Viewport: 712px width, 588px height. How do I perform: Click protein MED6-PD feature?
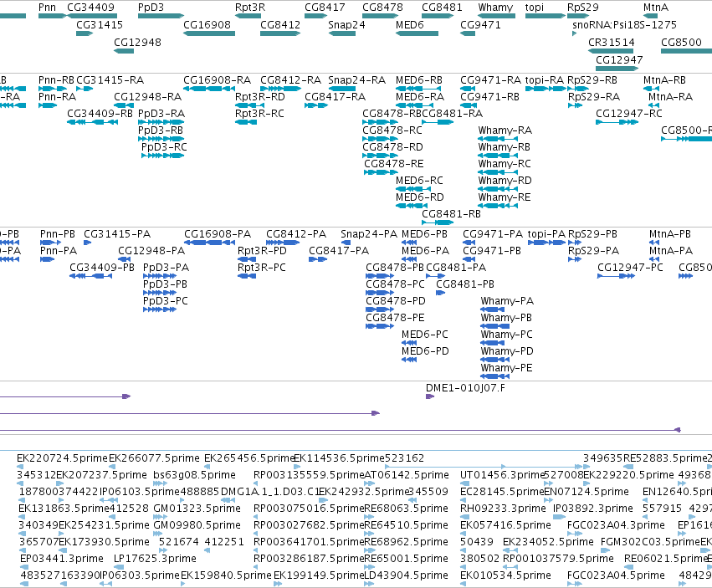[x=409, y=360]
